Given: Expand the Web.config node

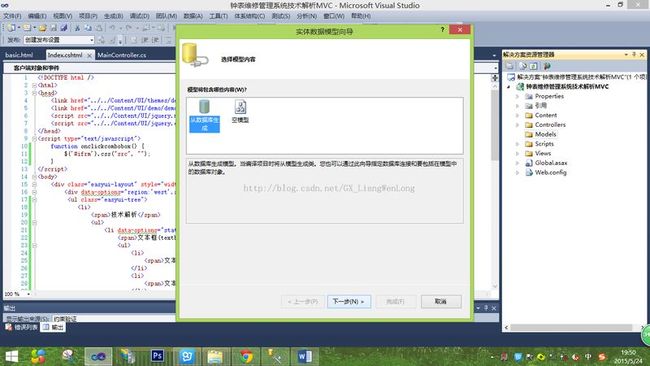Looking at the screenshot, I should (517, 172).
